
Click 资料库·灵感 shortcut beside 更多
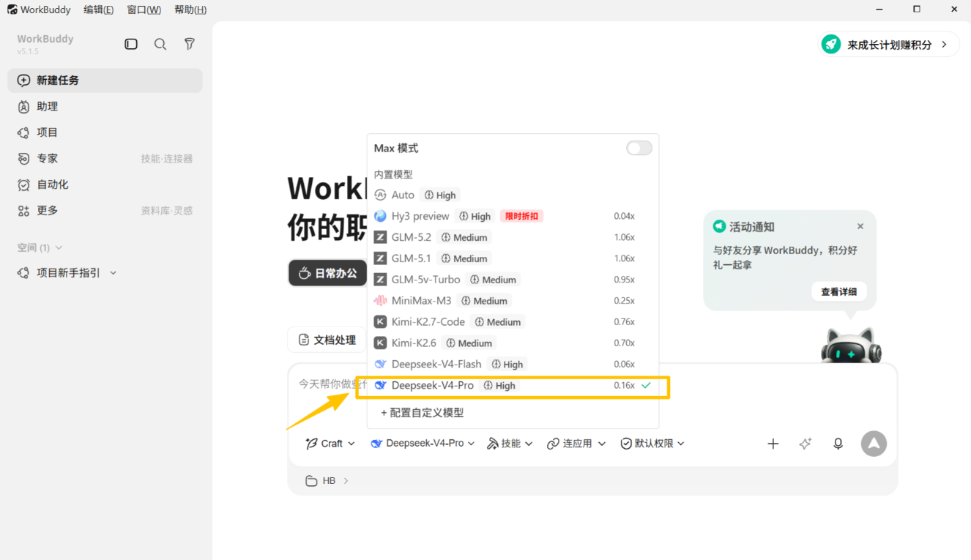tap(167, 211)
